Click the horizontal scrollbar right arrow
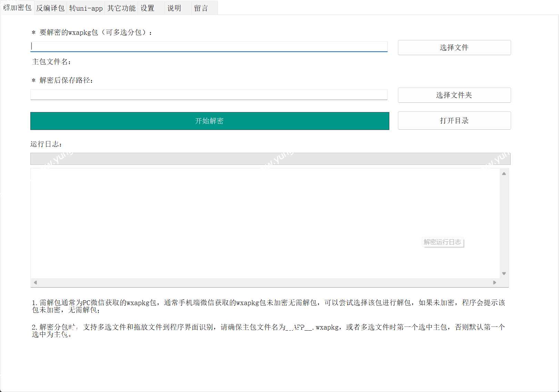This screenshot has height=392, width=559. coord(495,282)
